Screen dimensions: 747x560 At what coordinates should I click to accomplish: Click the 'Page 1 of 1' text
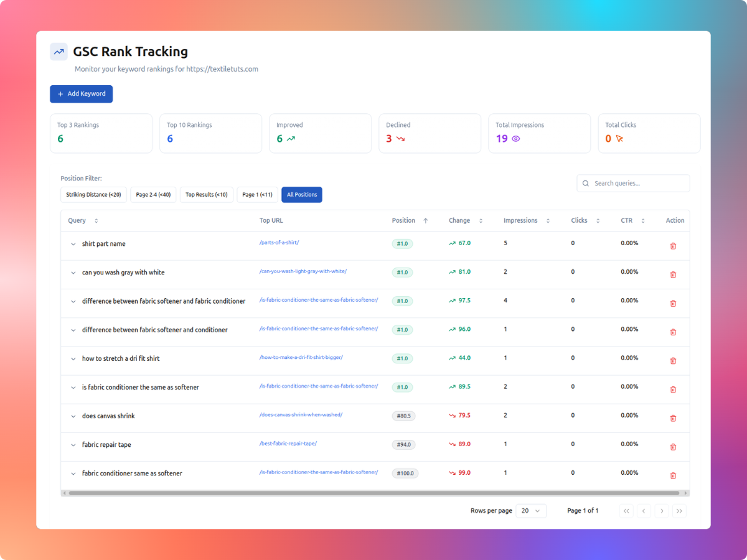[x=583, y=511]
